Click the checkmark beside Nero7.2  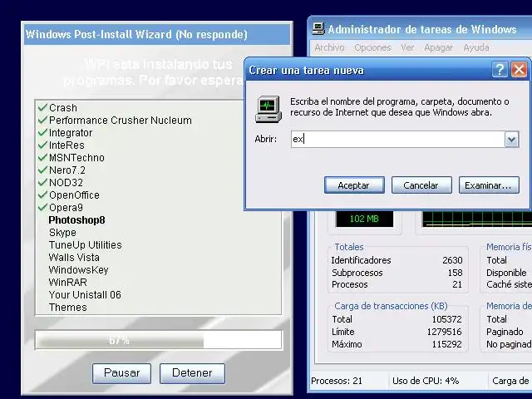click(42, 170)
